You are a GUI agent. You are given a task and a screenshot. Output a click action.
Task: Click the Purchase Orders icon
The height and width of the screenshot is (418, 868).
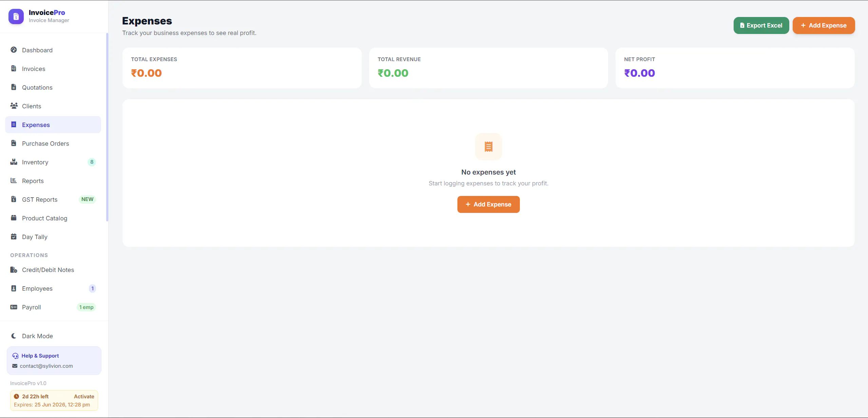point(14,143)
